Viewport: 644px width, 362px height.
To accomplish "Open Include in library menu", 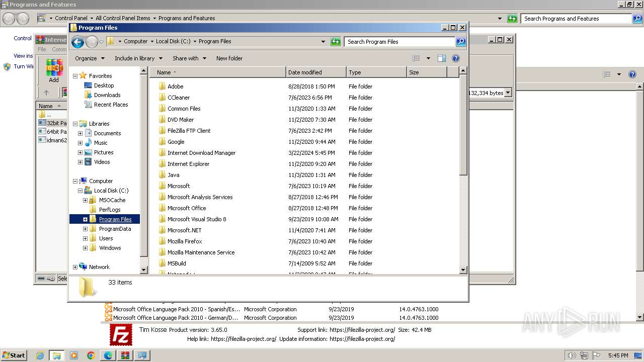I will (x=138, y=58).
